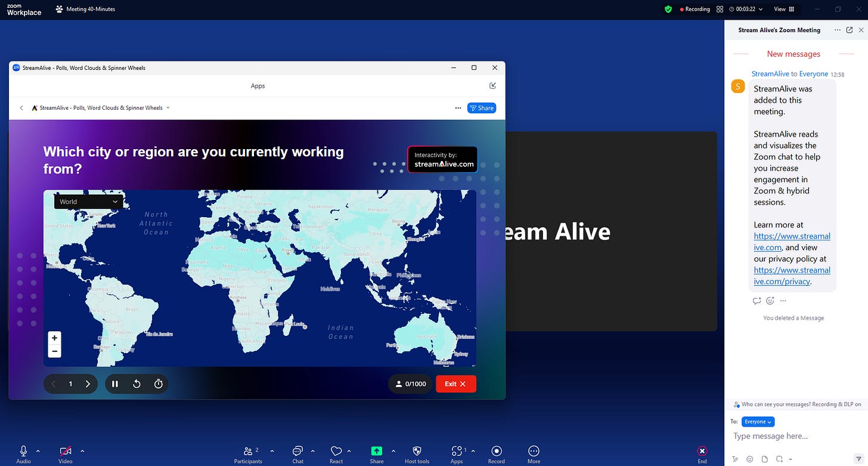The height and width of the screenshot is (466, 868).
Task: Click the red Exit button
Action: pos(456,384)
